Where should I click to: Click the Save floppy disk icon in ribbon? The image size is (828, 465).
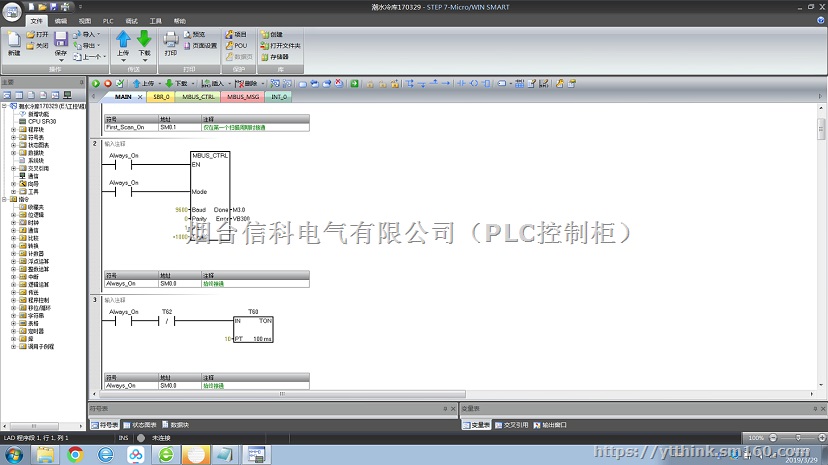click(61, 39)
